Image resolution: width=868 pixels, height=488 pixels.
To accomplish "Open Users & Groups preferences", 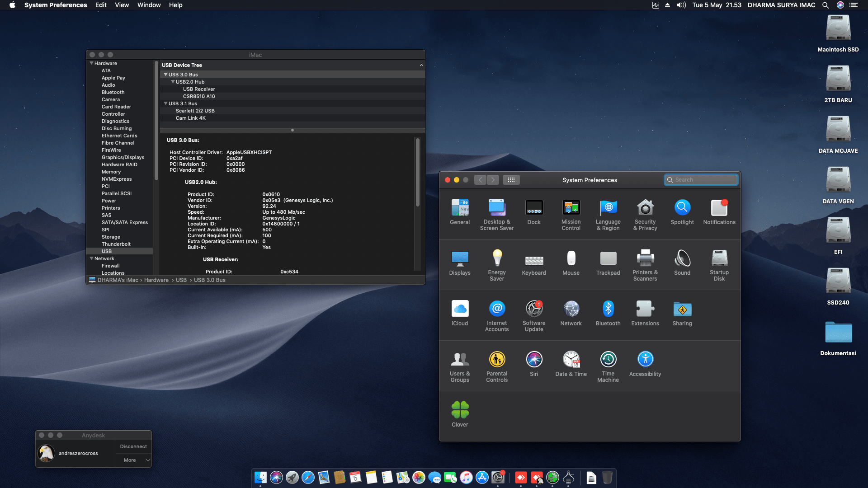I will [x=460, y=366].
